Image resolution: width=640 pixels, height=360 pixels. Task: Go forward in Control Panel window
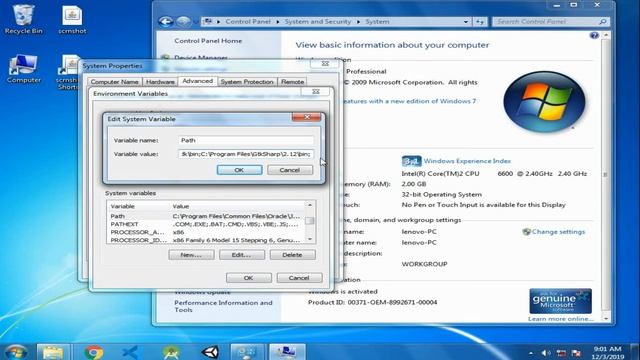[x=183, y=22]
